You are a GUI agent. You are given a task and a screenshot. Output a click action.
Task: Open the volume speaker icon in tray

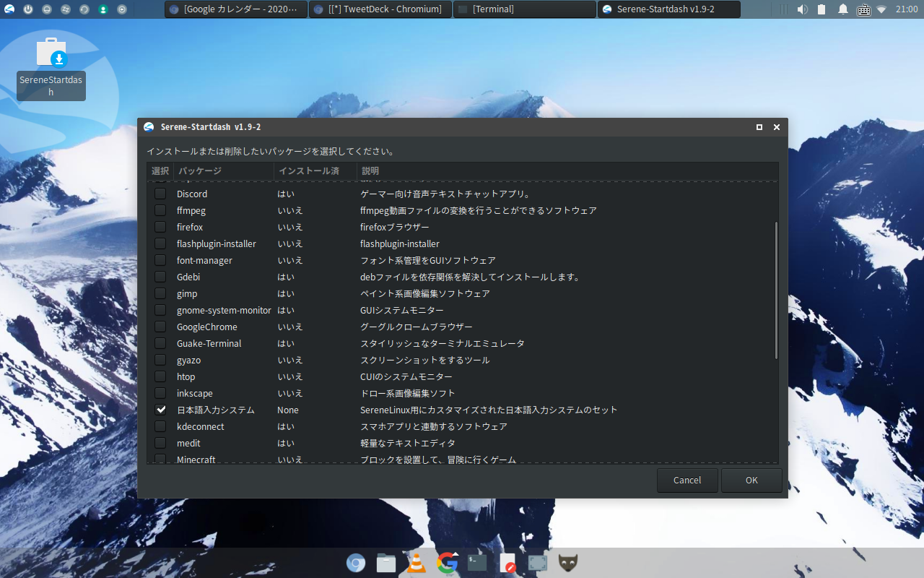pyautogui.click(x=802, y=9)
